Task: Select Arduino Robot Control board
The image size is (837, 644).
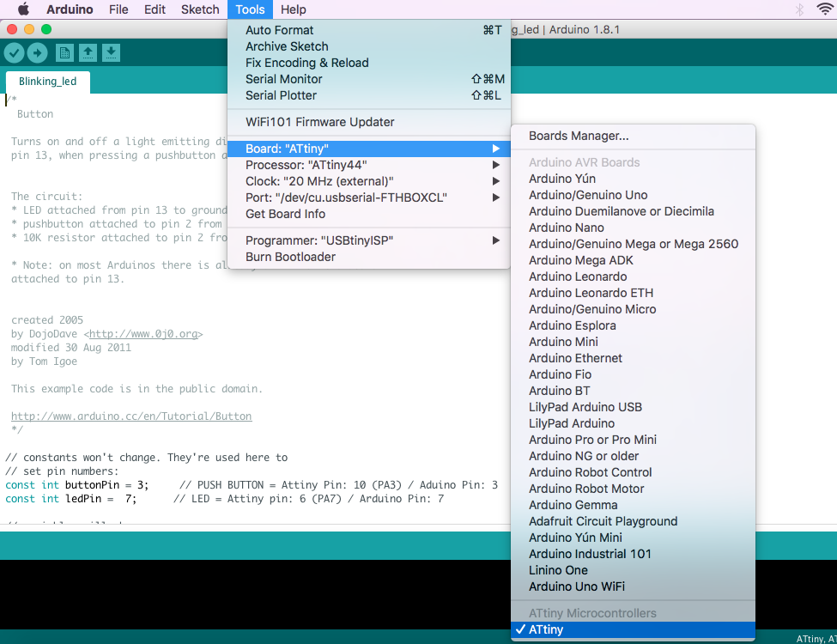Action: 633,472
